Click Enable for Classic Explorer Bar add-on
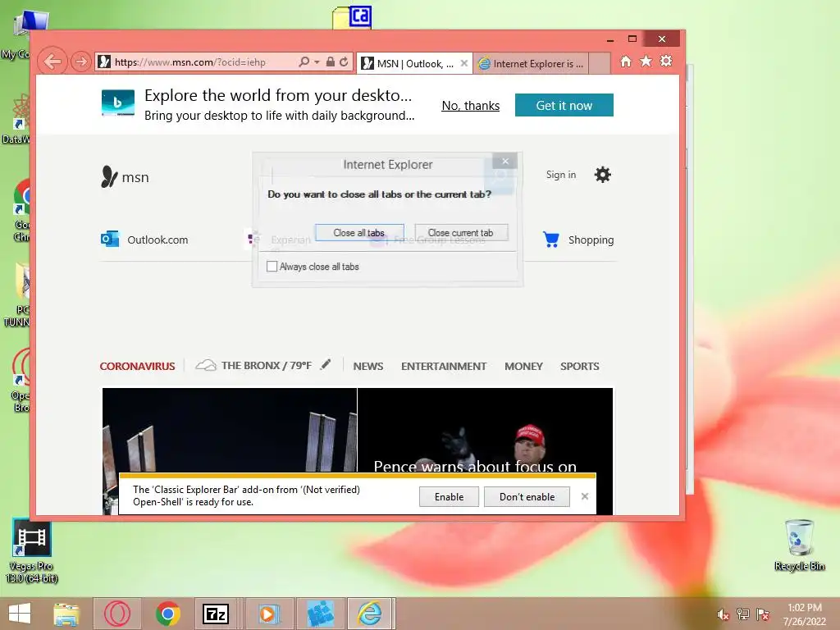The image size is (840, 630). click(x=449, y=496)
